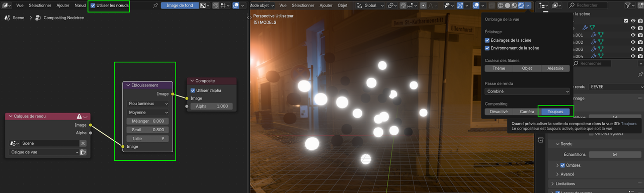Click the pin icon in compositor header
The height and width of the screenshot is (193, 644).
[155, 5]
